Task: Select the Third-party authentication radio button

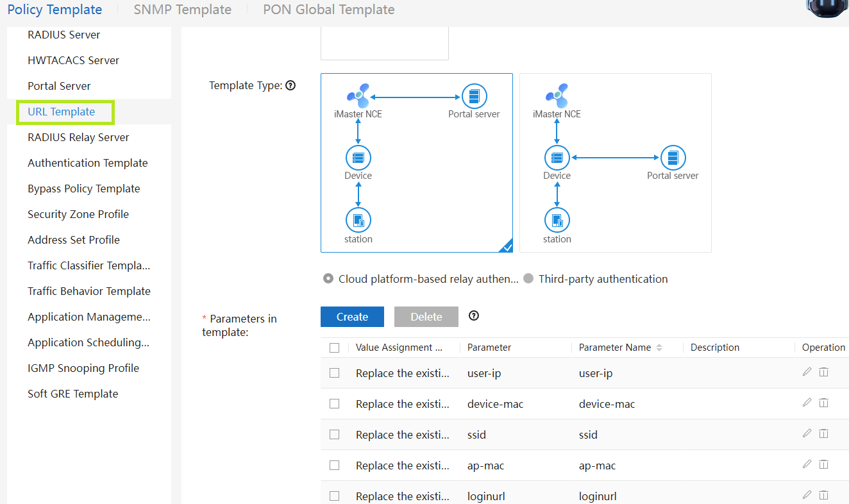Action: (528, 279)
